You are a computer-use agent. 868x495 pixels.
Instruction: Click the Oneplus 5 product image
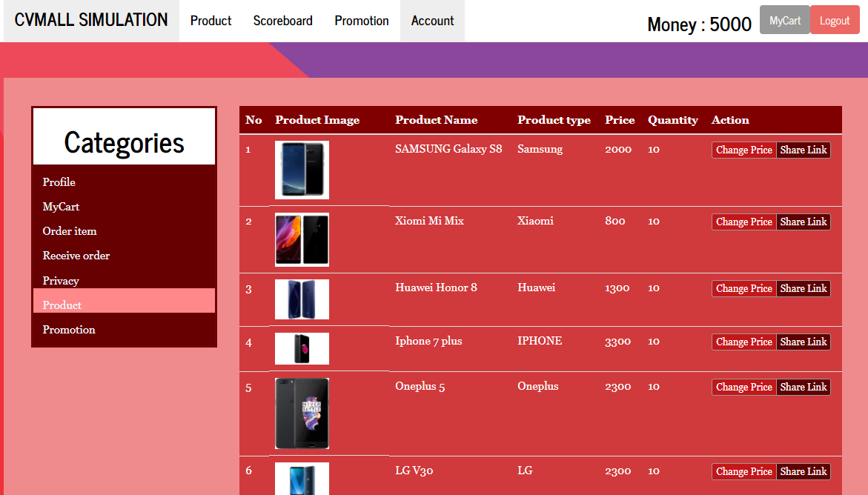point(302,413)
